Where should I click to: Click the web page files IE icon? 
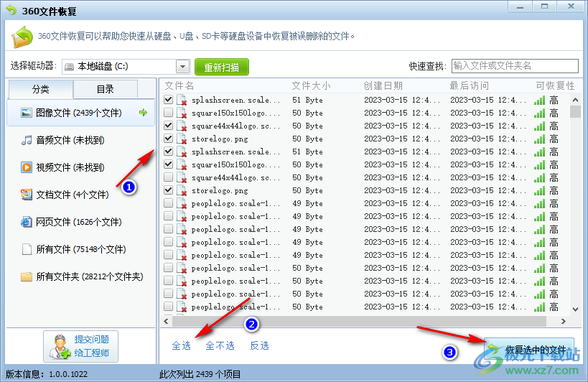pyautogui.click(x=27, y=222)
